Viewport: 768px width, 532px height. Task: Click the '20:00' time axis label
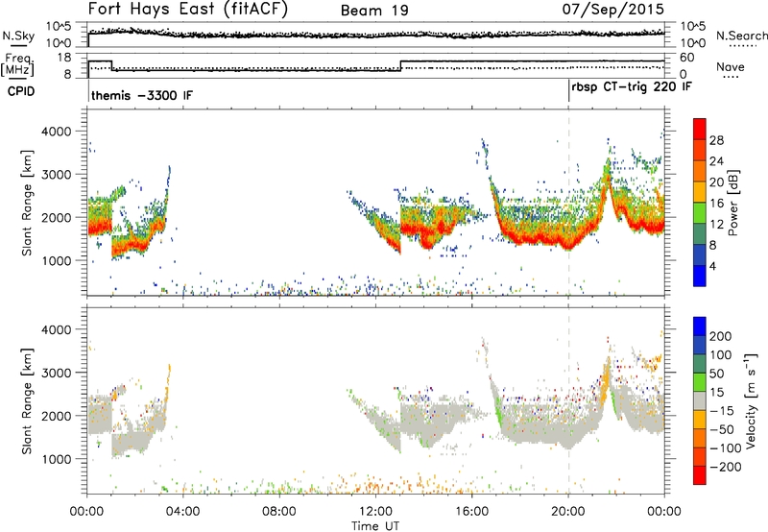[x=568, y=512]
